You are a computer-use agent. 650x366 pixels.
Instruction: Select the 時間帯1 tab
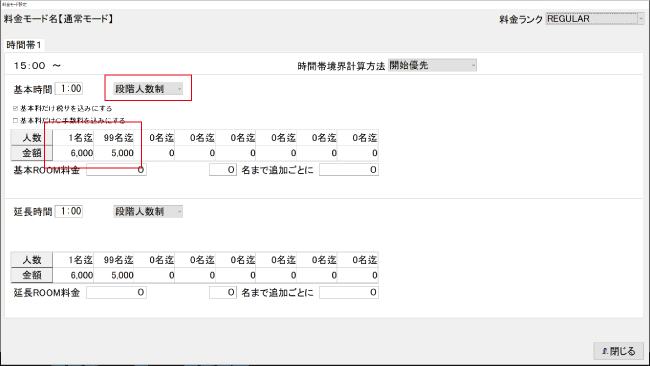tap(24, 45)
